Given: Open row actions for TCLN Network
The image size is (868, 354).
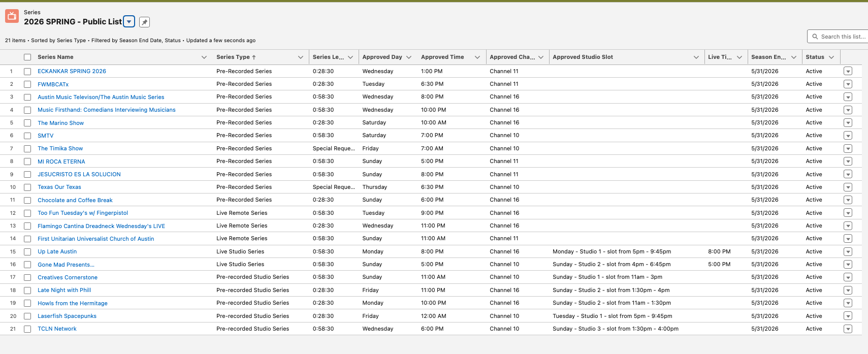Looking at the screenshot, I should 847,329.
